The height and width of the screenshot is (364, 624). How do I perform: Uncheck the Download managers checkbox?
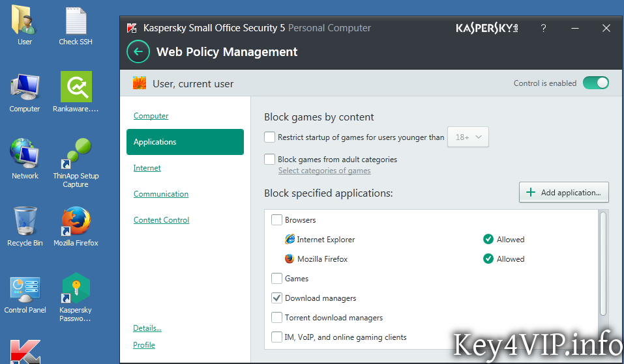[x=276, y=298]
